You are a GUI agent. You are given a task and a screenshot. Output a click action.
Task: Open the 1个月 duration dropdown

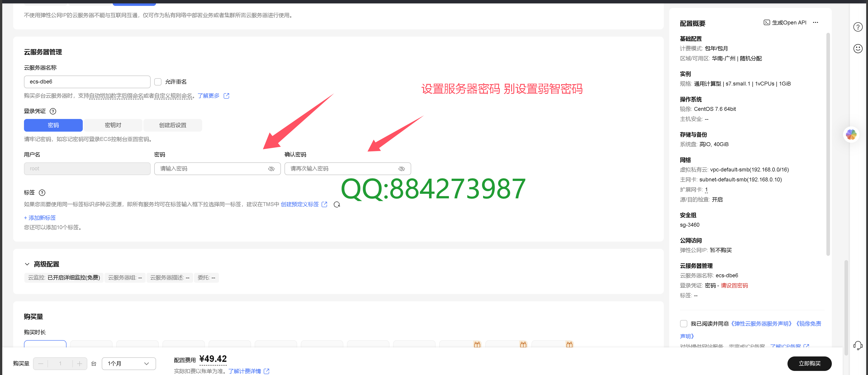pyautogui.click(x=129, y=363)
